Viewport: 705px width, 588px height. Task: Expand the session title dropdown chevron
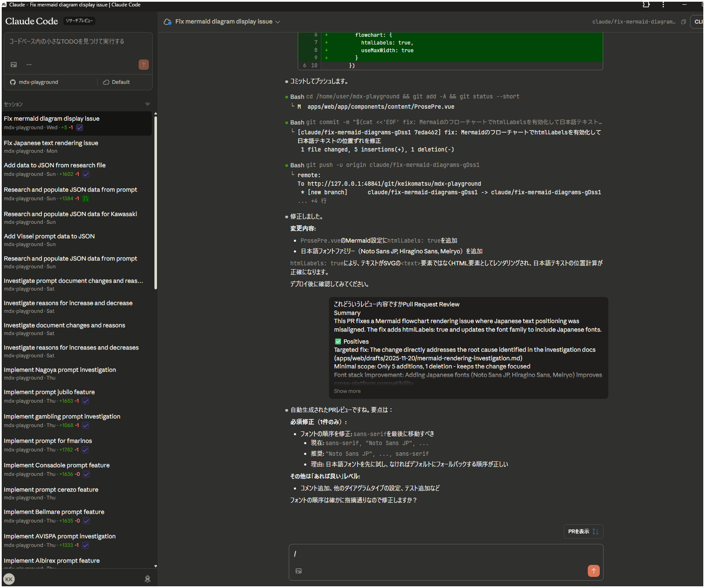pos(278,22)
